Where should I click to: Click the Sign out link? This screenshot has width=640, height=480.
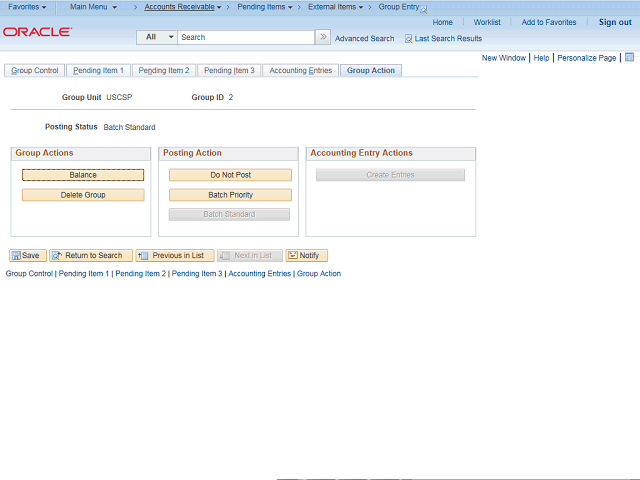[615, 22]
